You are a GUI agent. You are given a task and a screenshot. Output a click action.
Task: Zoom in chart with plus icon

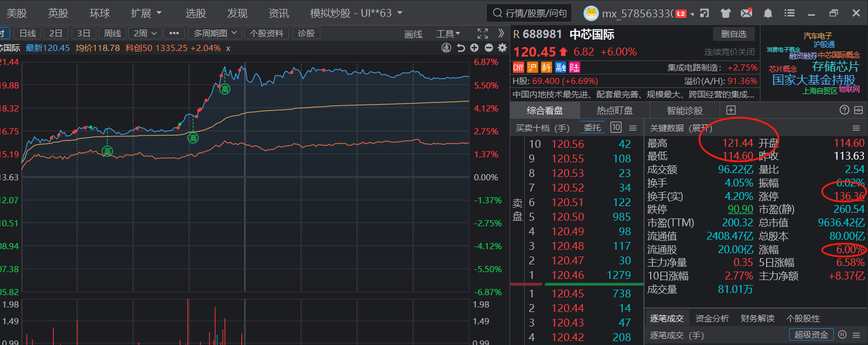pyautogui.click(x=474, y=48)
